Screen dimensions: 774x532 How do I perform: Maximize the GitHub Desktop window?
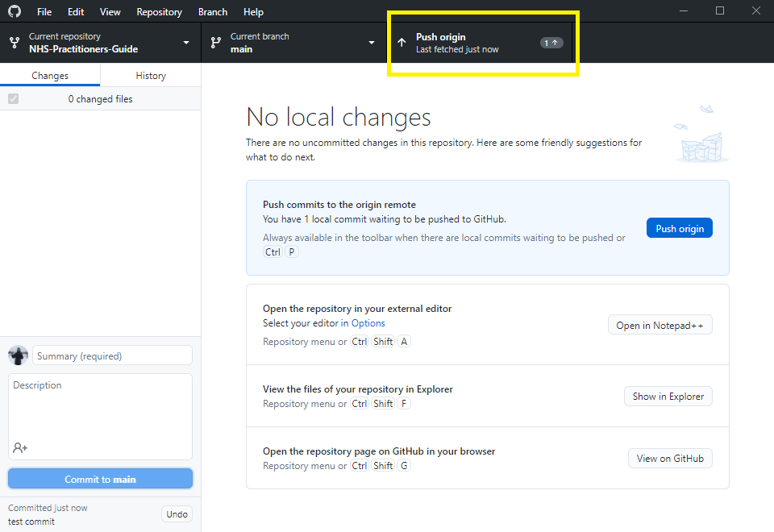coord(720,10)
